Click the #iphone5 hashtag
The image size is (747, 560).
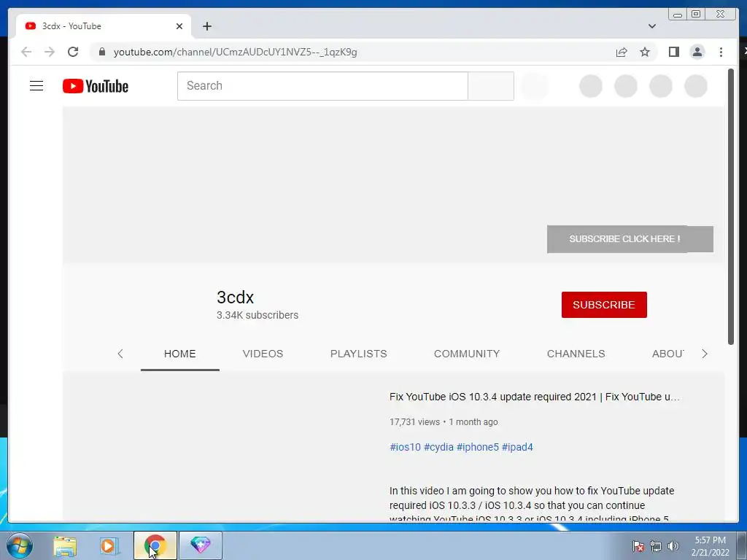pos(478,447)
